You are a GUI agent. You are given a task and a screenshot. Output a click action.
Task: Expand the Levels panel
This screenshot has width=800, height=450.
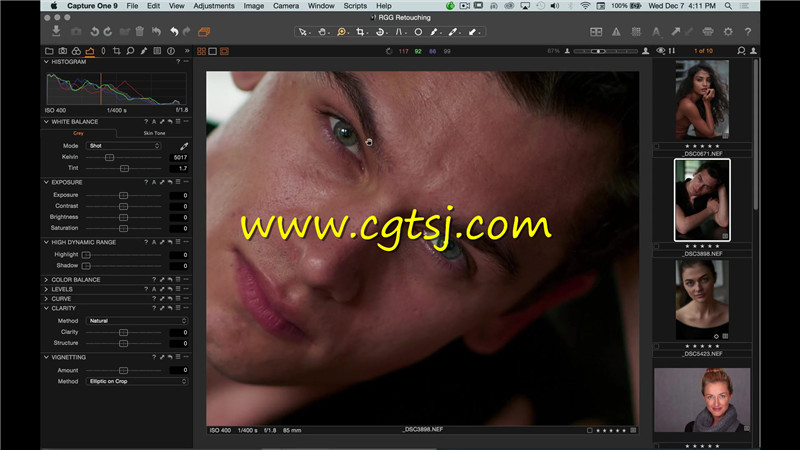pyautogui.click(x=46, y=289)
